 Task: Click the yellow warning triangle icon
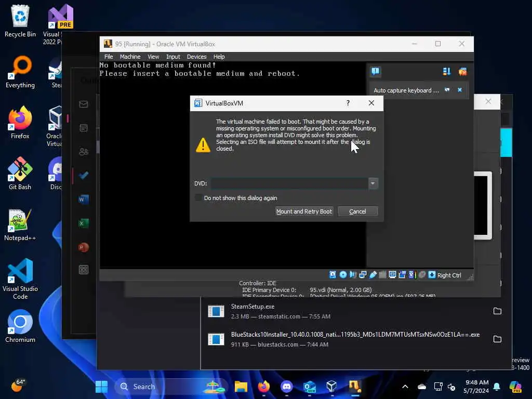[x=203, y=145]
